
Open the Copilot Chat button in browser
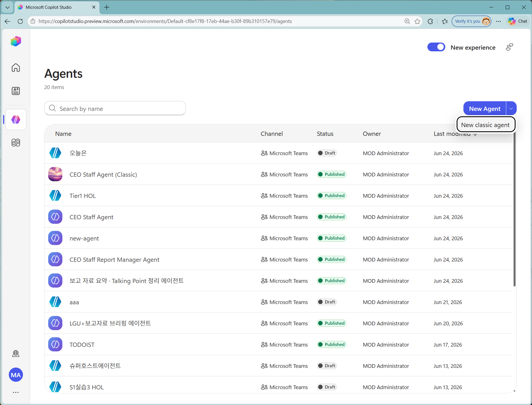[518, 21]
